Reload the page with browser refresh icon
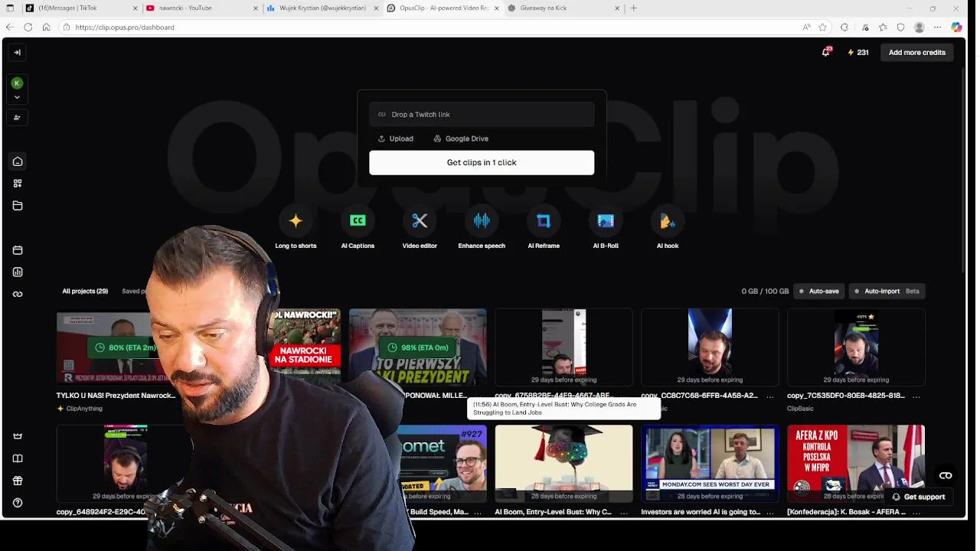Screen dimensions: 980x551 coord(28,27)
